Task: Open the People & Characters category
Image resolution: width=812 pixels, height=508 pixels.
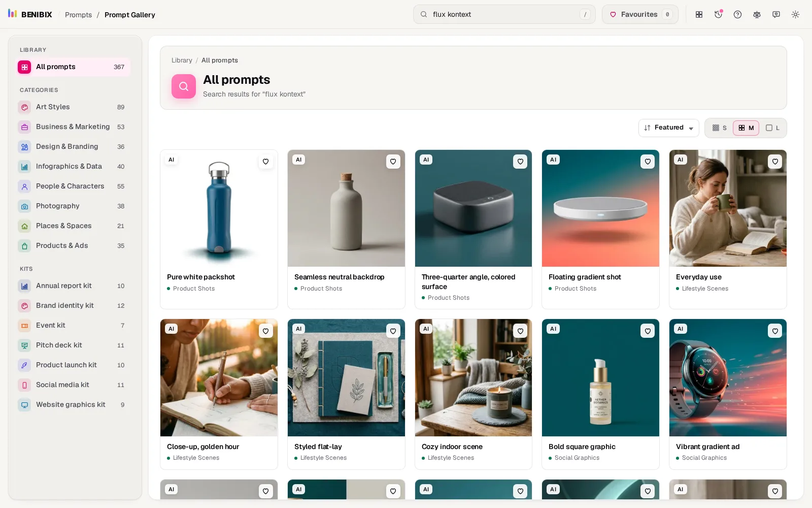Action: pos(74,186)
